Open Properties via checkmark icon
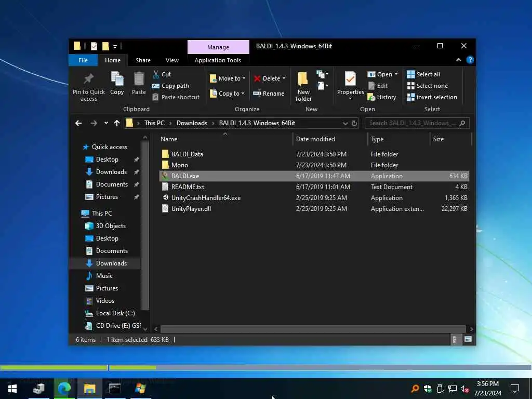 350,79
